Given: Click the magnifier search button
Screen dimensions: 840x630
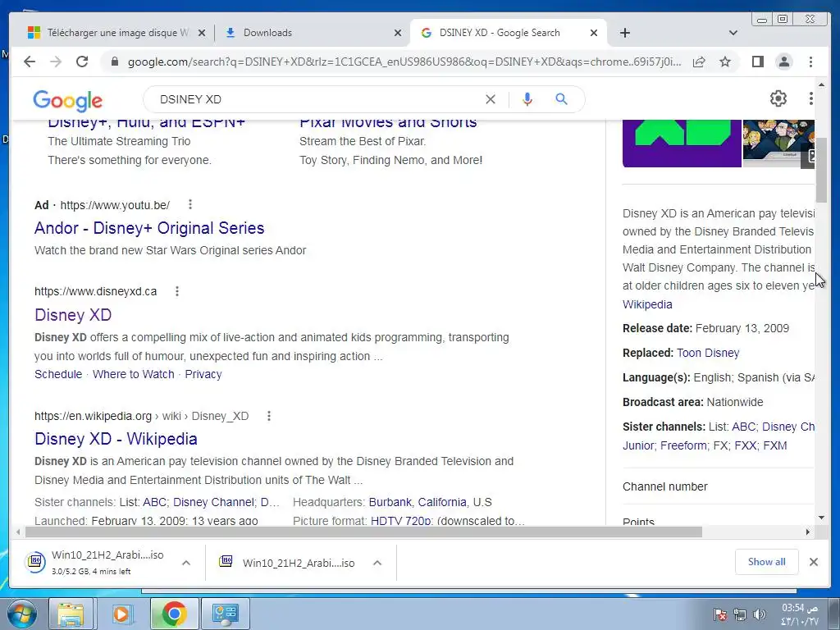Looking at the screenshot, I should point(561,99).
